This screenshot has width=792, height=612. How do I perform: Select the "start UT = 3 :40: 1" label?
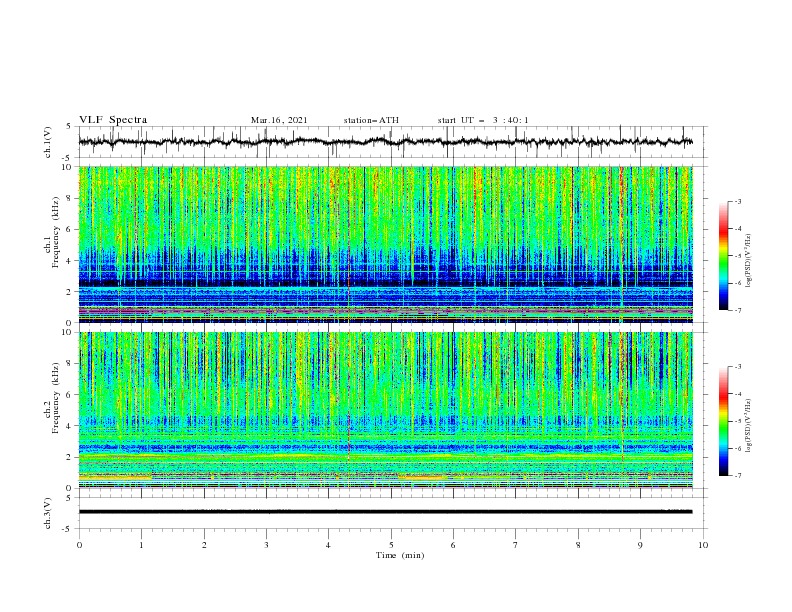coord(483,120)
